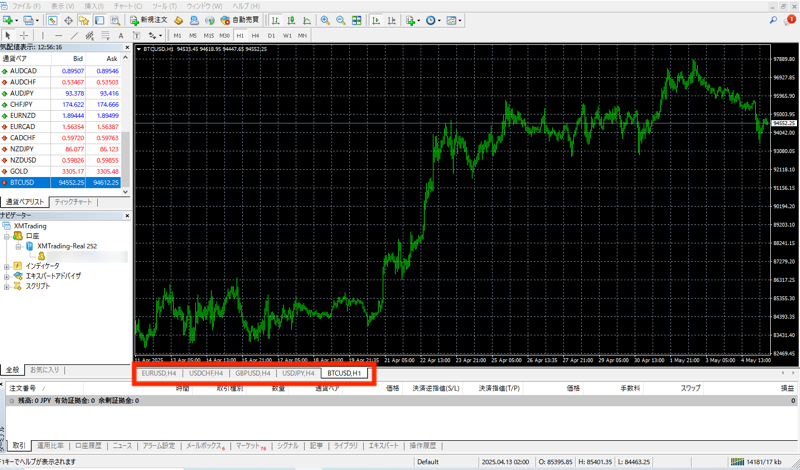Open the ツール menu
800x470 pixels.
click(164, 6)
